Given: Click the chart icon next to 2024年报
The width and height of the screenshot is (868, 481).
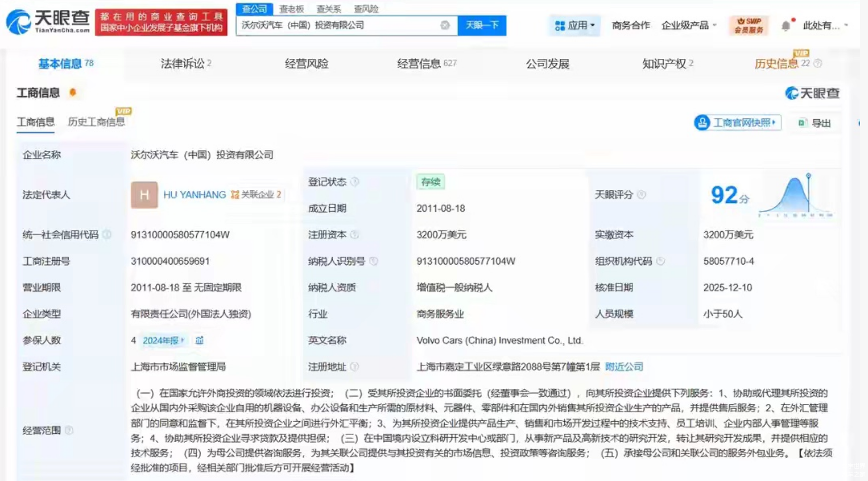Looking at the screenshot, I should [x=199, y=340].
